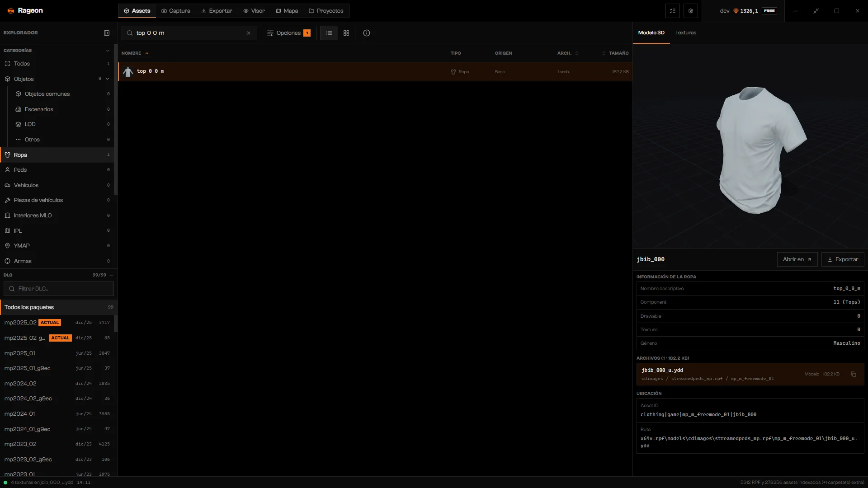This screenshot has width=868, height=488.
Task: Select the YMAP category
Action: [x=57, y=246]
